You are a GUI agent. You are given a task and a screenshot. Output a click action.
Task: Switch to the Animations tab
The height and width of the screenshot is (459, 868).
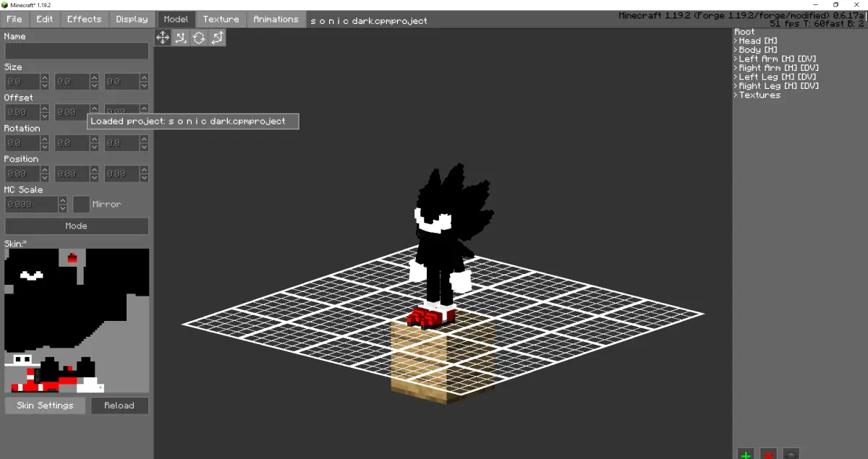pos(276,20)
